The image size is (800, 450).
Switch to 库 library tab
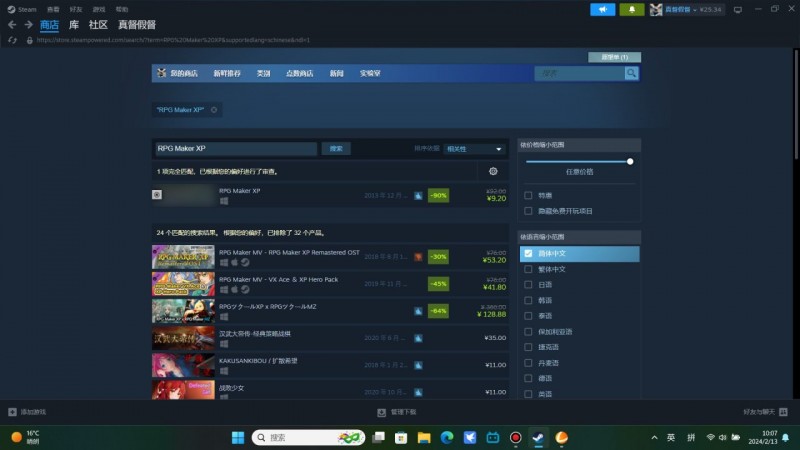tap(74, 24)
